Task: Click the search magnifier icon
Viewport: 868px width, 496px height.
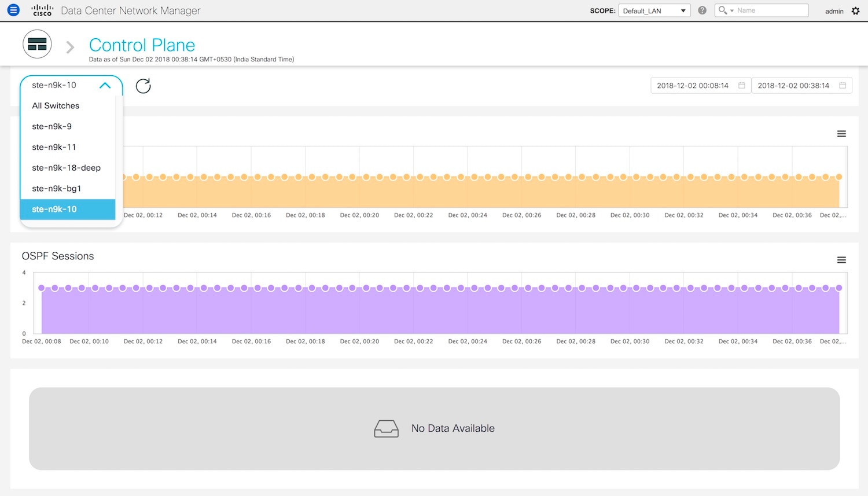Action: pyautogui.click(x=722, y=10)
